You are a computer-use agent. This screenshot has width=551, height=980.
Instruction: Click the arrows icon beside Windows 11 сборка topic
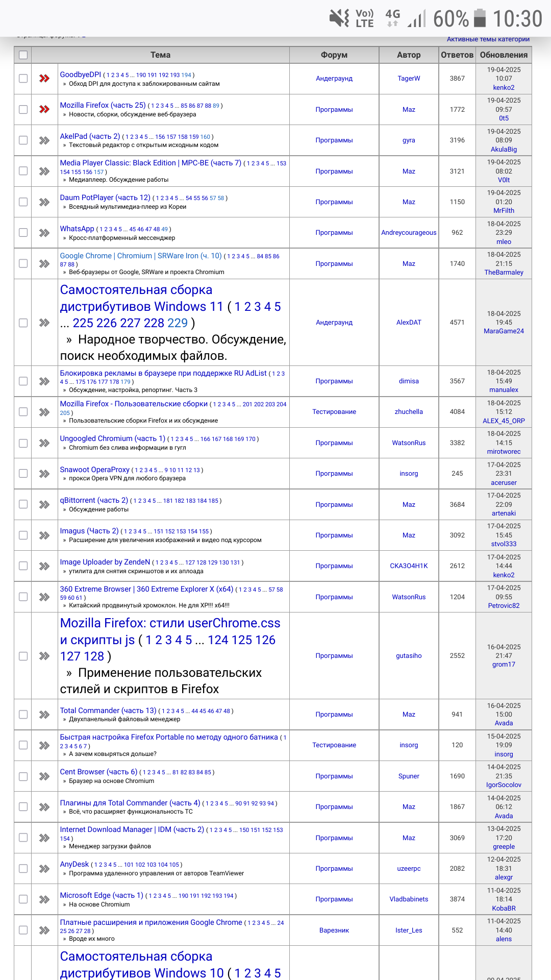(x=44, y=323)
